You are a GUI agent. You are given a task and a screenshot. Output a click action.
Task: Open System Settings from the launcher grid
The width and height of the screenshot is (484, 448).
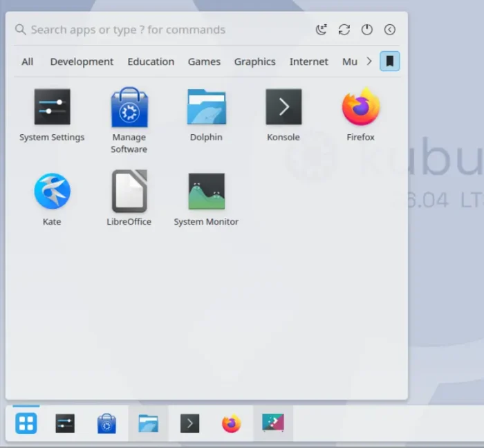click(x=52, y=115)
